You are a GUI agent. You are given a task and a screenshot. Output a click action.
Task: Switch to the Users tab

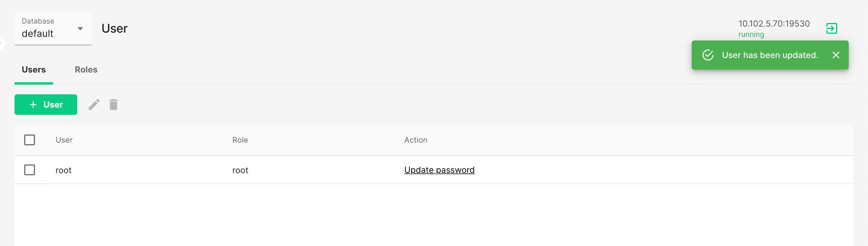click(x=34, y=70)
